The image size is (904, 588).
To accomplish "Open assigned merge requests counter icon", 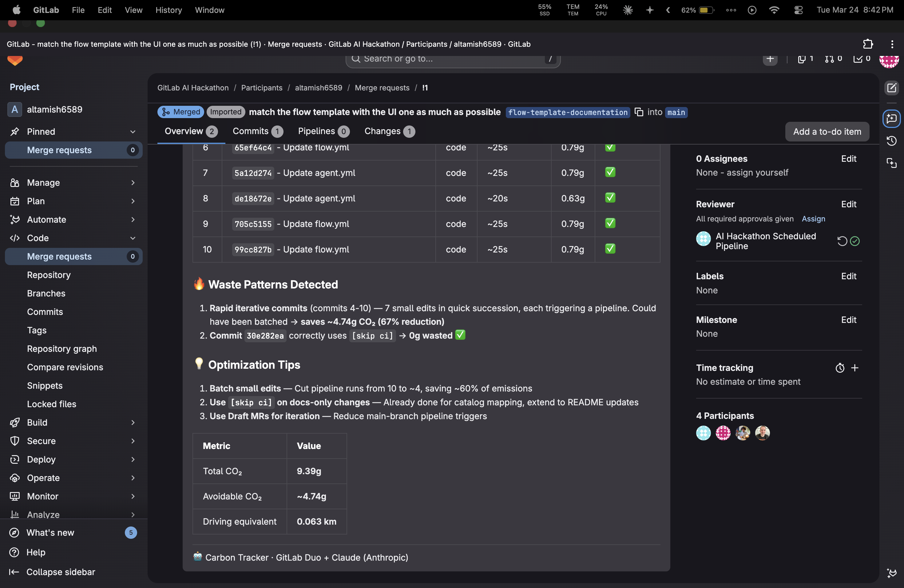I will 833,59.
